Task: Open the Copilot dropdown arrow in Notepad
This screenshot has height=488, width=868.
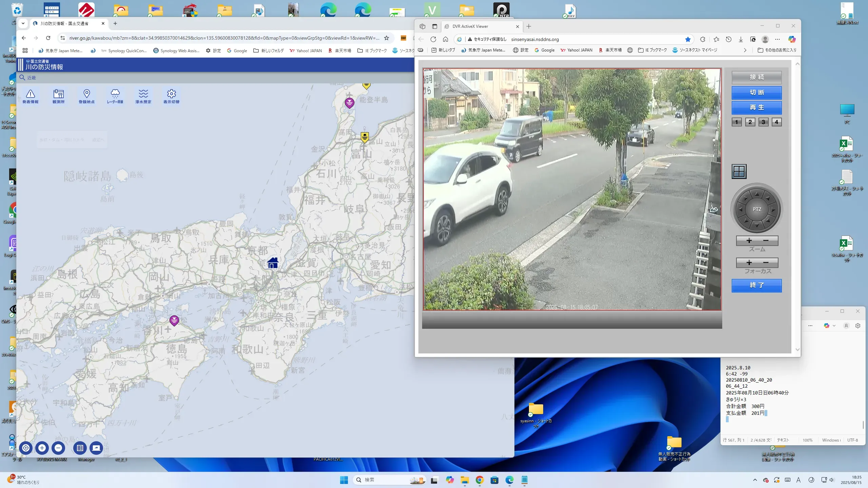Action: pyautogui.click(x=834, y=326)
